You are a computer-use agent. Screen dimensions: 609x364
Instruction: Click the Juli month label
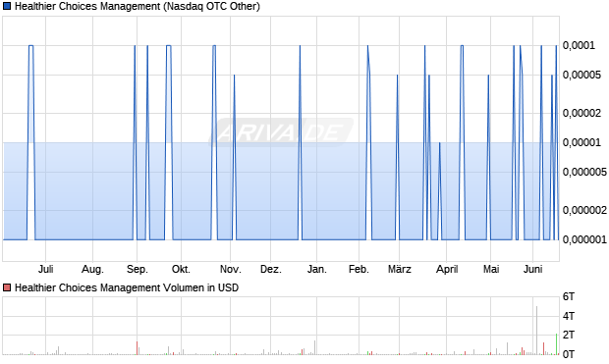click(x=46, y=269)
